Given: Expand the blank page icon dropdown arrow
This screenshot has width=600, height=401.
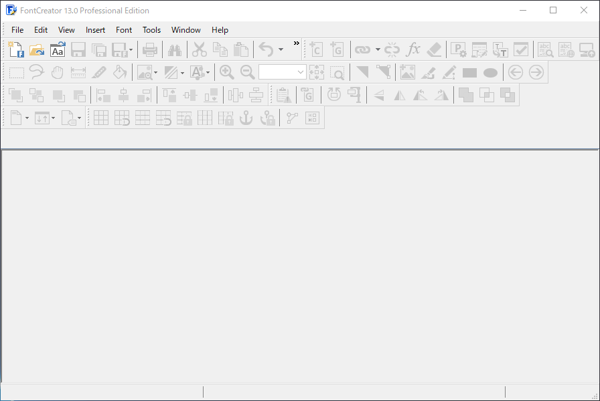Looking at the screenshot, I should [x=27, y=118].
